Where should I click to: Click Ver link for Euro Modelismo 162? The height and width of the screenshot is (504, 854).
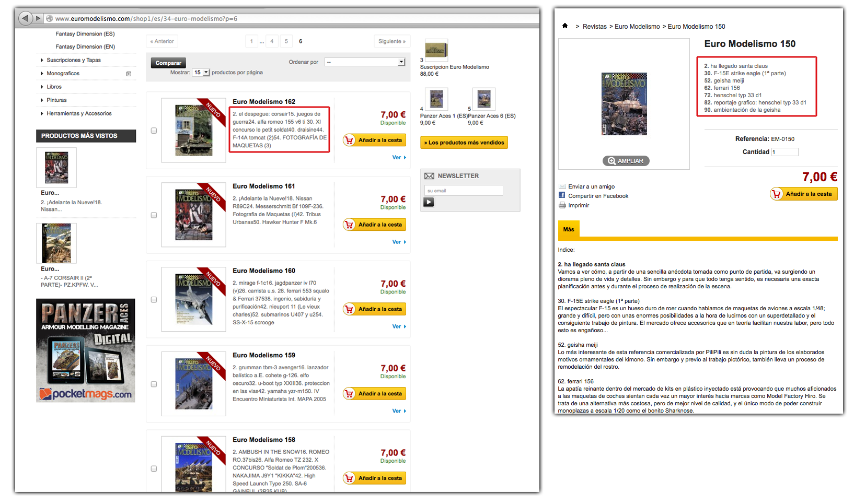pos(399,158)
